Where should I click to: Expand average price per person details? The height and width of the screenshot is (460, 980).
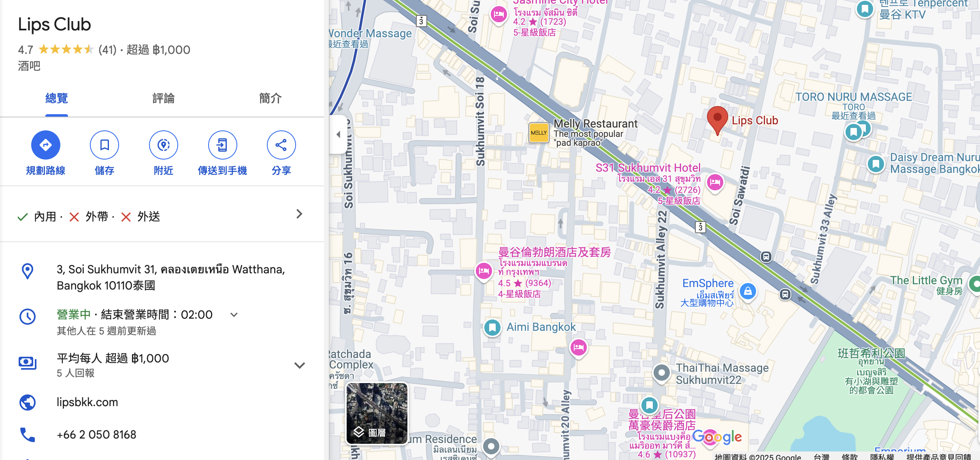pos(299,365)
